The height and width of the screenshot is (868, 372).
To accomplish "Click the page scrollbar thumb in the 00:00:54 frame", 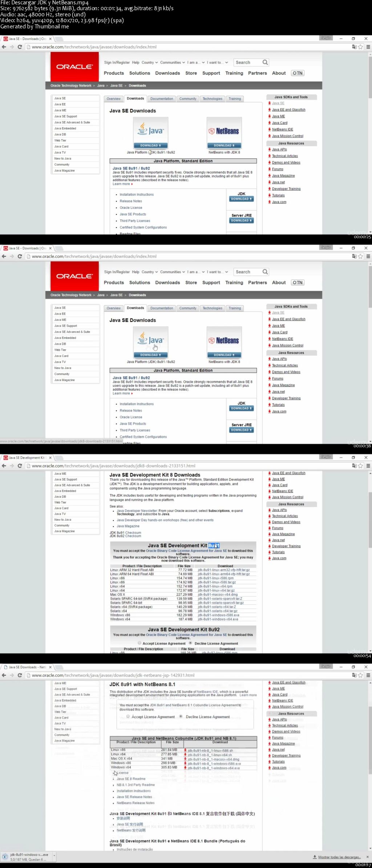I will click(x=370, y=520).
